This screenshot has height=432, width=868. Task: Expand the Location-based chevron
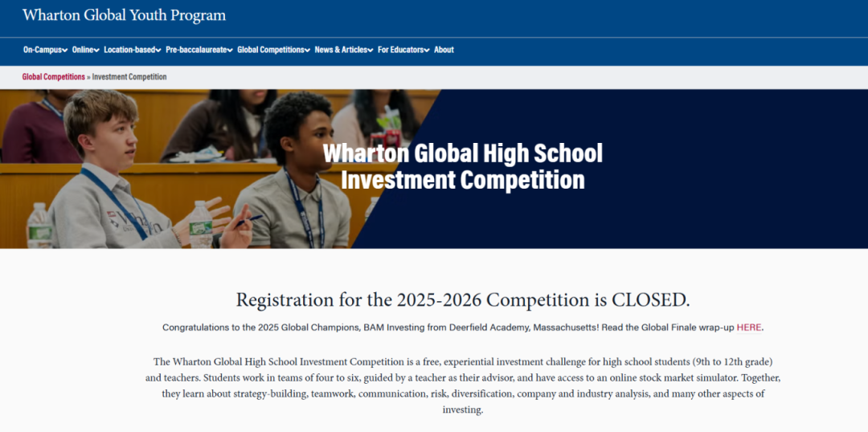pos(159,51)
